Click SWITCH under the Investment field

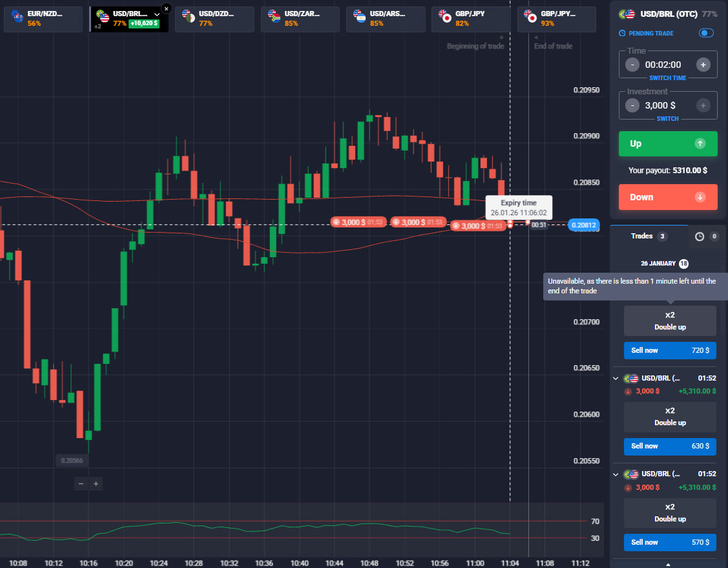click(668, 119)
